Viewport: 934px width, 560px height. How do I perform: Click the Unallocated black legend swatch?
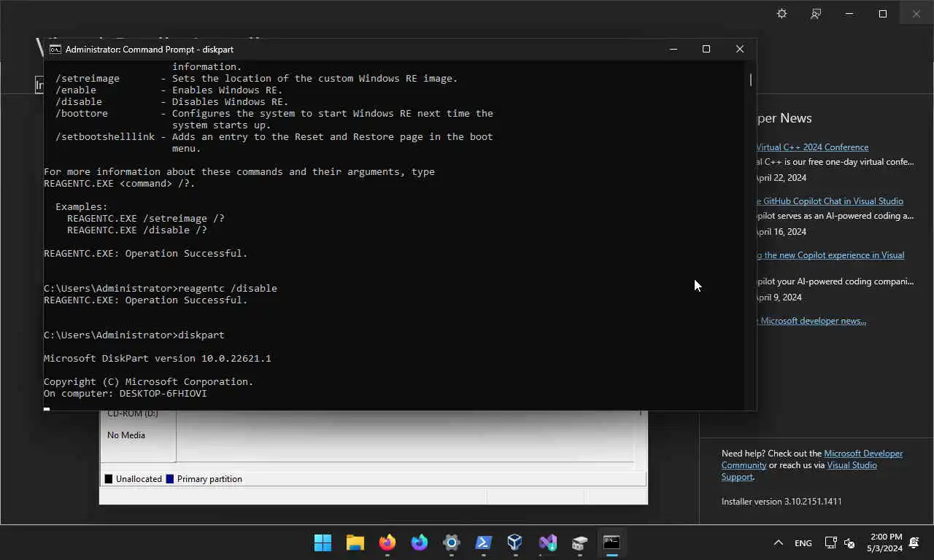click(x=109, y=479)
